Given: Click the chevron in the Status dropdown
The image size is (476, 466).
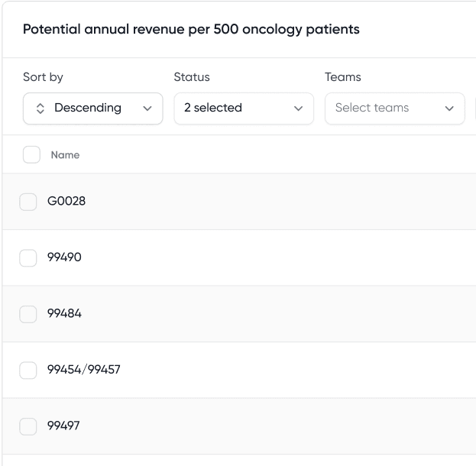Looking at the screenshot, I should click(299, 108).
